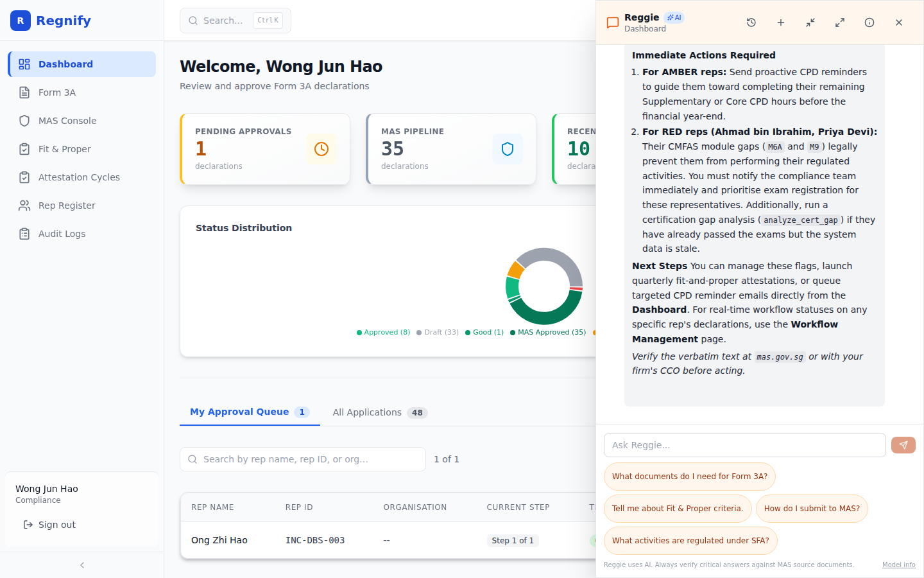Open the MAS Pipeline card
924x578 pixels.
tap(451, 149)
